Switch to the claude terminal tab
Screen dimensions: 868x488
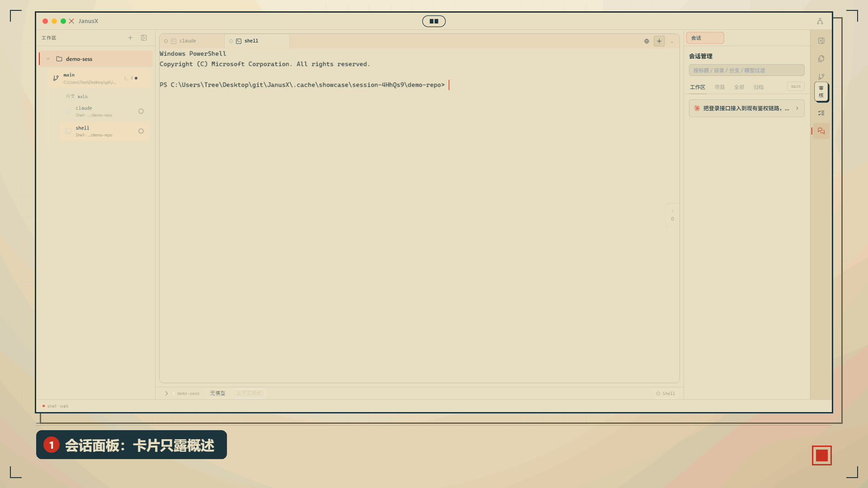click(x=192, y=41)
